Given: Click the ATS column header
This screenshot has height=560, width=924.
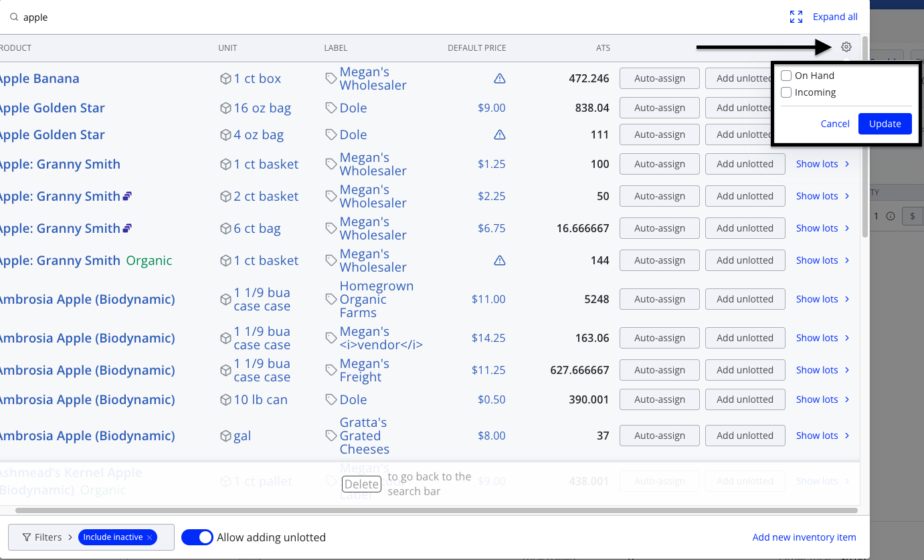Looking at the screenshot, I should [x=603, y=48].
